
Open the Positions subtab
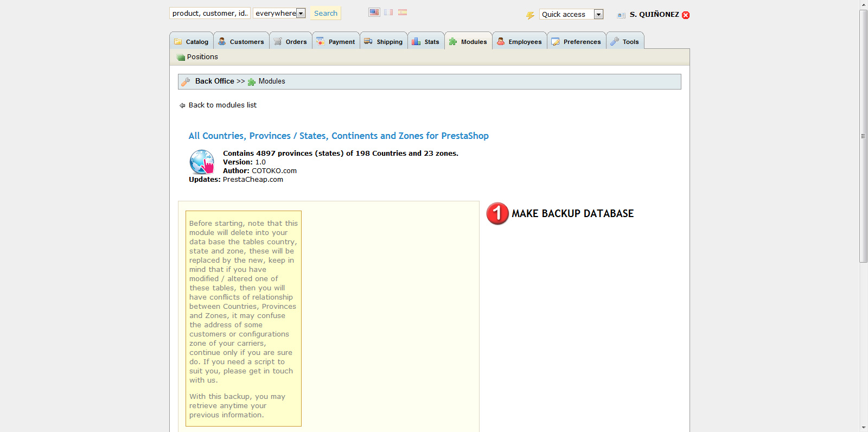point(197,57)
